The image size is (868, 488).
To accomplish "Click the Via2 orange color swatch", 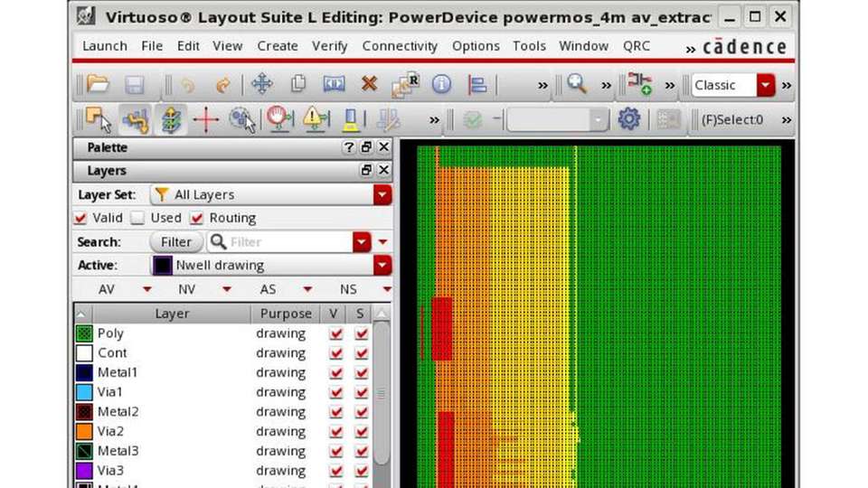I will point(84,432).
